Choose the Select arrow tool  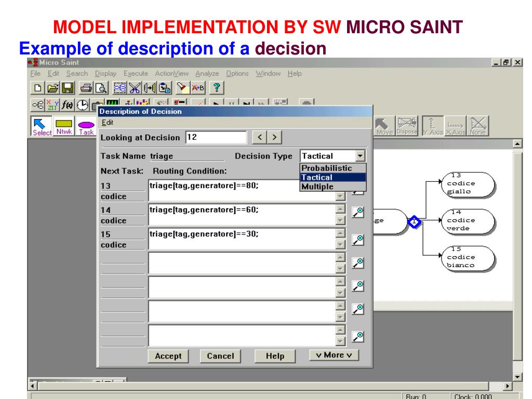click(42, 126)
